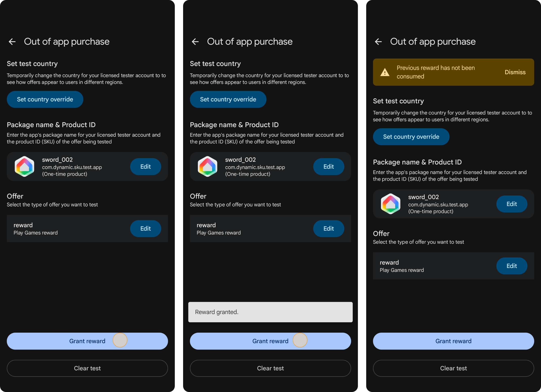Click the yellow warning triangle icon

coord(385,72)
